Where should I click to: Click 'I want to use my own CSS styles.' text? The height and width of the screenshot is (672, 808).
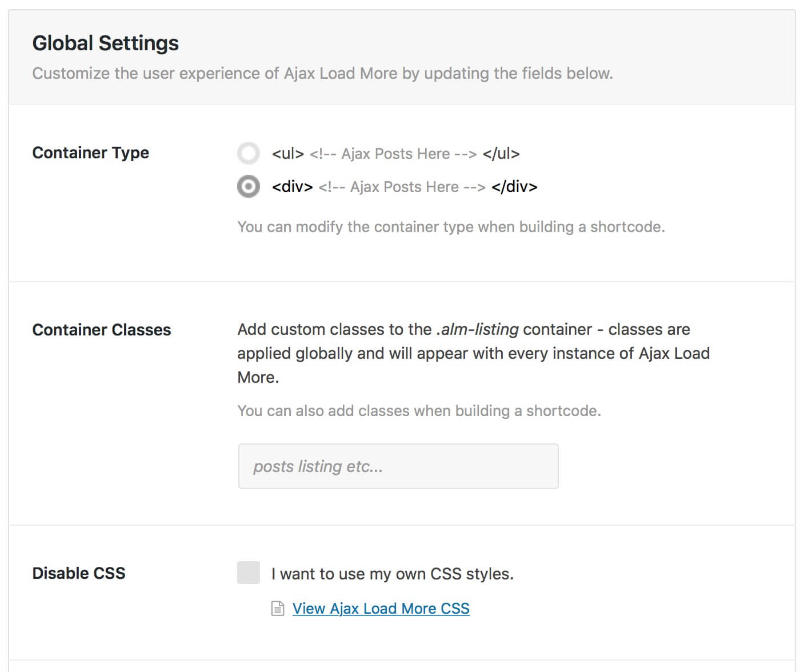[x=393, y=574]
